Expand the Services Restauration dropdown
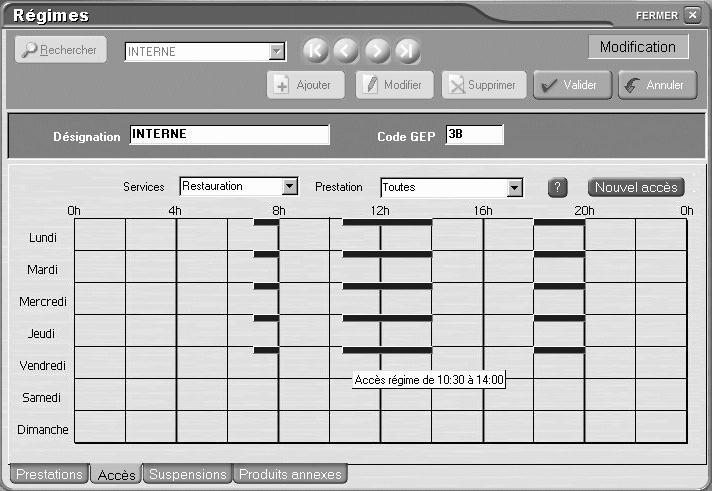The width and height of the screenshot is (712, 491). [x=289, y=186]
